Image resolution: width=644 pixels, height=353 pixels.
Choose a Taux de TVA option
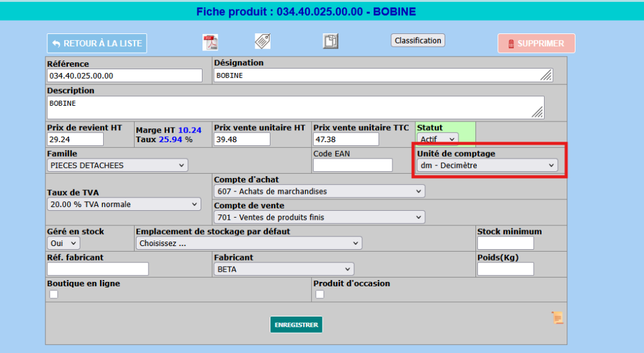click(x=124, y=205)
